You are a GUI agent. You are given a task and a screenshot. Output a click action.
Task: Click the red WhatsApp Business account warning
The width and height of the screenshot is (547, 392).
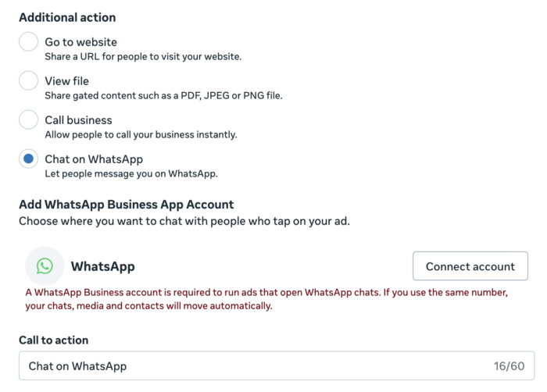pos(266,299)
